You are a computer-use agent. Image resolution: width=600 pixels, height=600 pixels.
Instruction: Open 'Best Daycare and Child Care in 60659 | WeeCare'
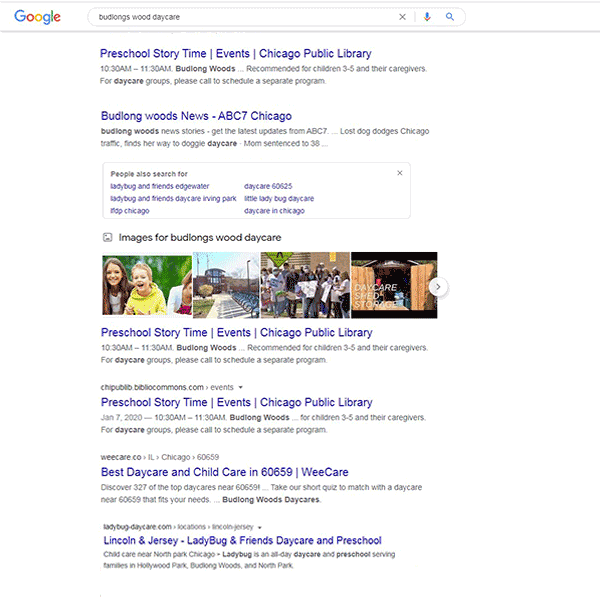(225, 472)
